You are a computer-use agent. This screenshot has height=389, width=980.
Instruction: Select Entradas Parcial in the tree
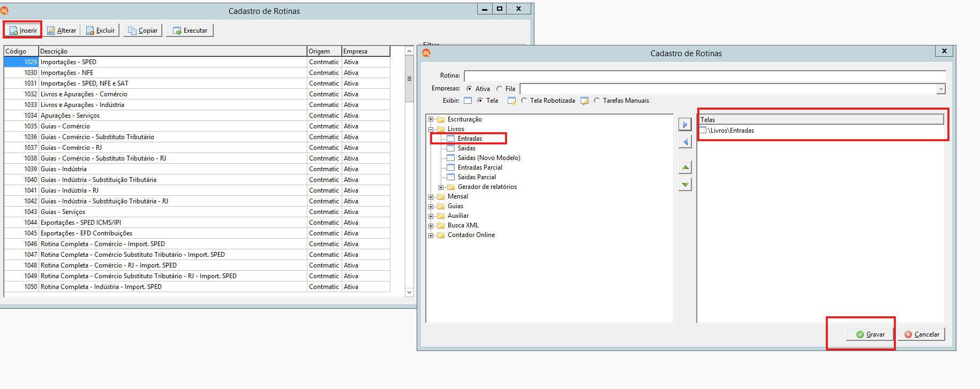(x=480, y=167)
